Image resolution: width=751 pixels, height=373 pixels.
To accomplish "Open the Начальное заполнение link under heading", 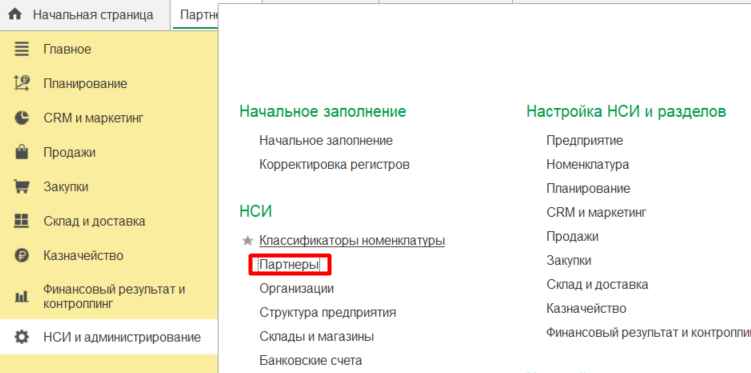I will click(x=326, y=140).
